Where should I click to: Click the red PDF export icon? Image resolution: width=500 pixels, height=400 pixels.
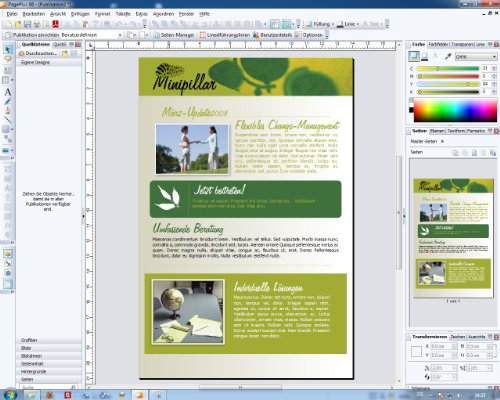(55, 24)
